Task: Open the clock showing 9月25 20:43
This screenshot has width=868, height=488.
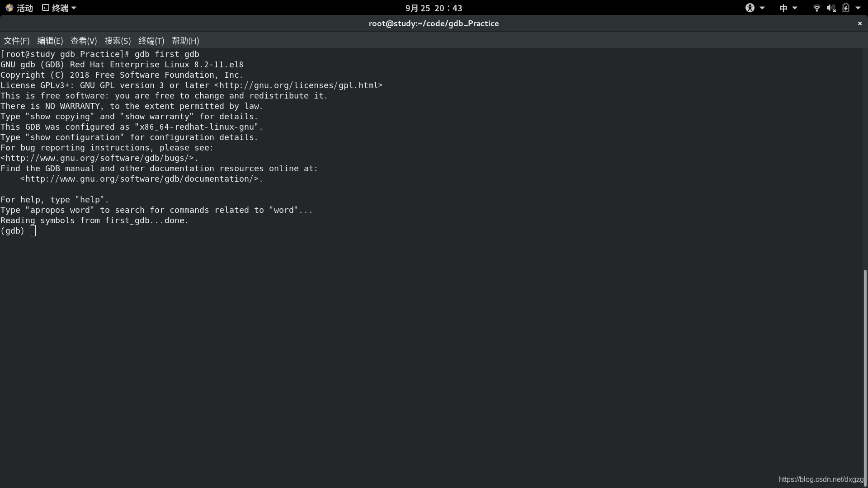Action: (x=434, y=8)
